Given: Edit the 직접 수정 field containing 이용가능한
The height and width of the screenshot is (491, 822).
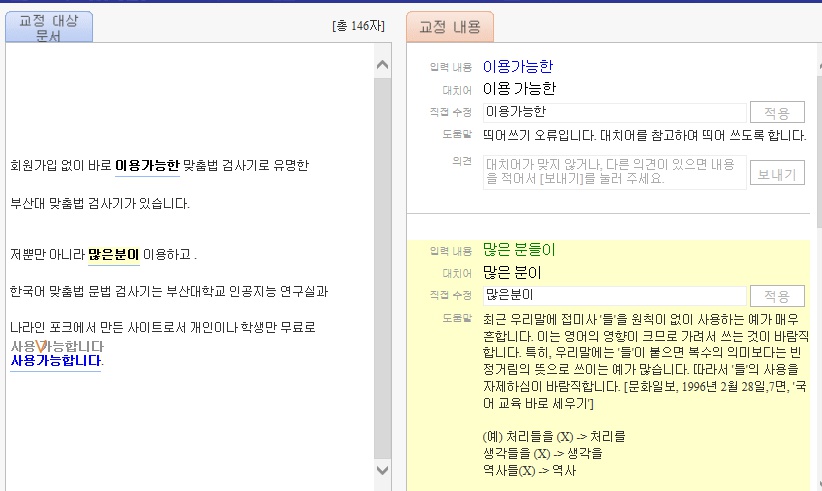Looking at the screenshot, I should coord(614,112).
